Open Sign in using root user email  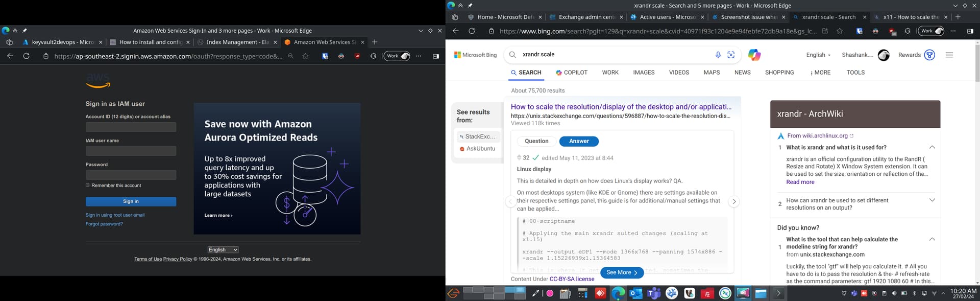tap(115, 215)
